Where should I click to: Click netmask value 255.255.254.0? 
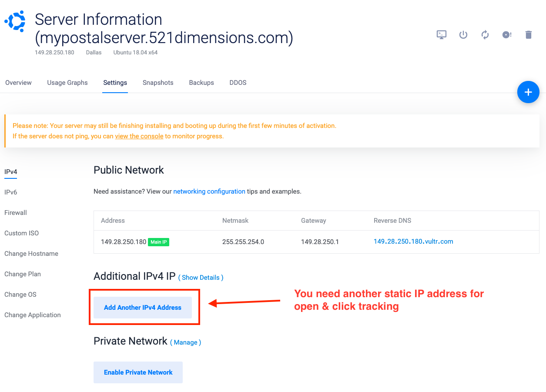243,242
